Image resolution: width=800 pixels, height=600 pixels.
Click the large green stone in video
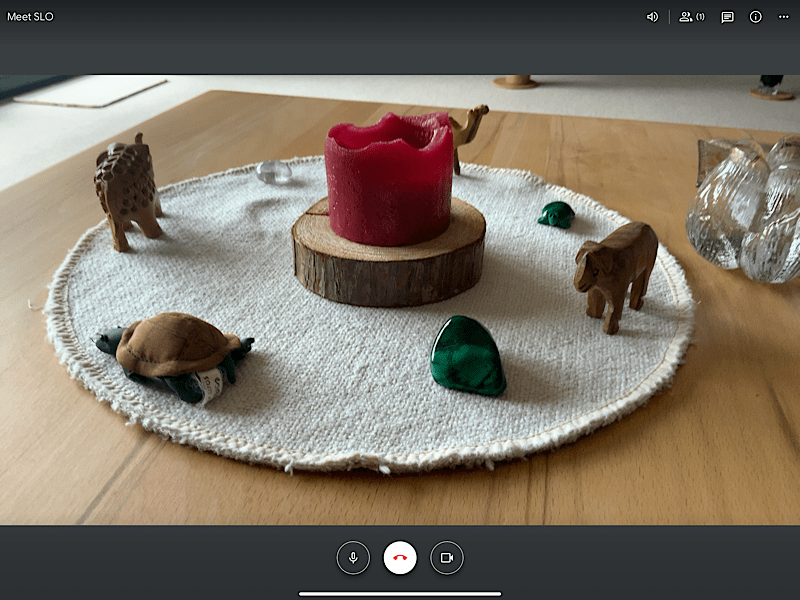[467, 355]
